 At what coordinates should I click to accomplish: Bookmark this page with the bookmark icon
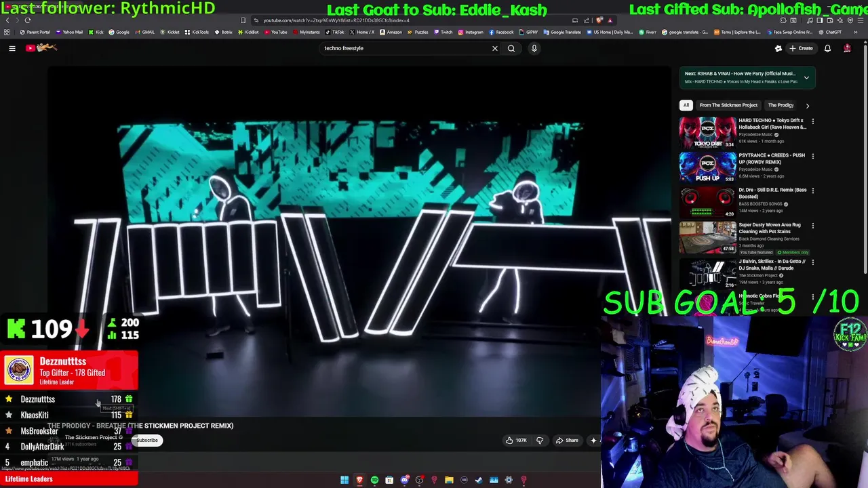[243, 20]
